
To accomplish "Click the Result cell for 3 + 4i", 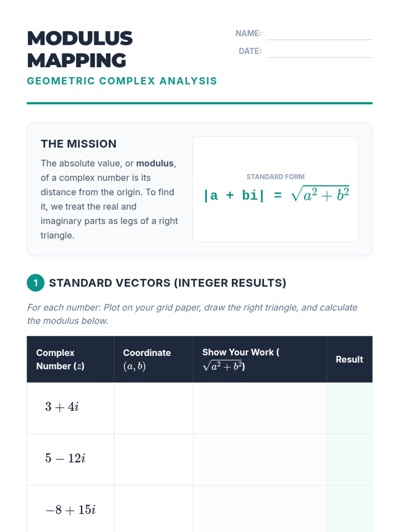I will click(349, 408).
